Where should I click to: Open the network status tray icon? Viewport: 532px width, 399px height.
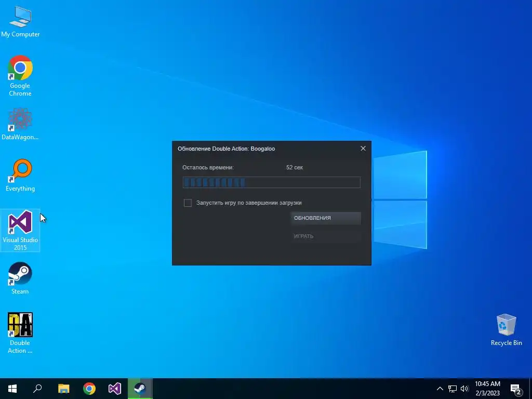(x=453, y=389)
